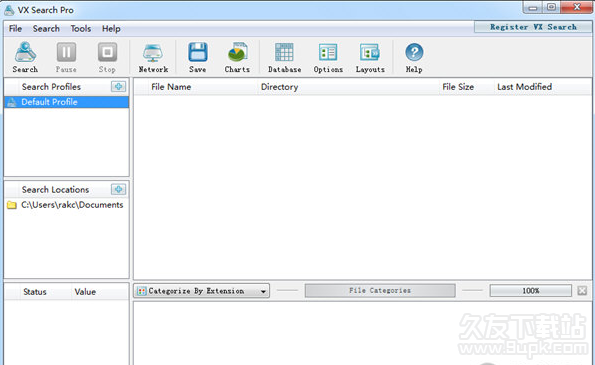
Task: Add a new search location plus icon
Action: 118,189
